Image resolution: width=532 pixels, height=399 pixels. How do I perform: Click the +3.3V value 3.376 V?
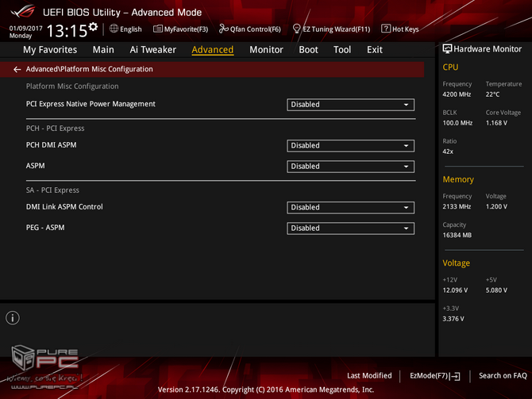[453, 319]
